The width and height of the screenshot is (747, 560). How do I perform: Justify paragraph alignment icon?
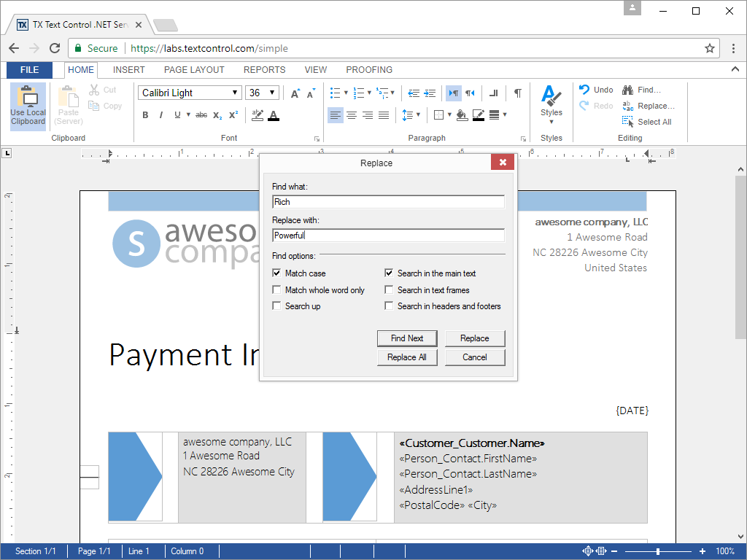[384, 115]
